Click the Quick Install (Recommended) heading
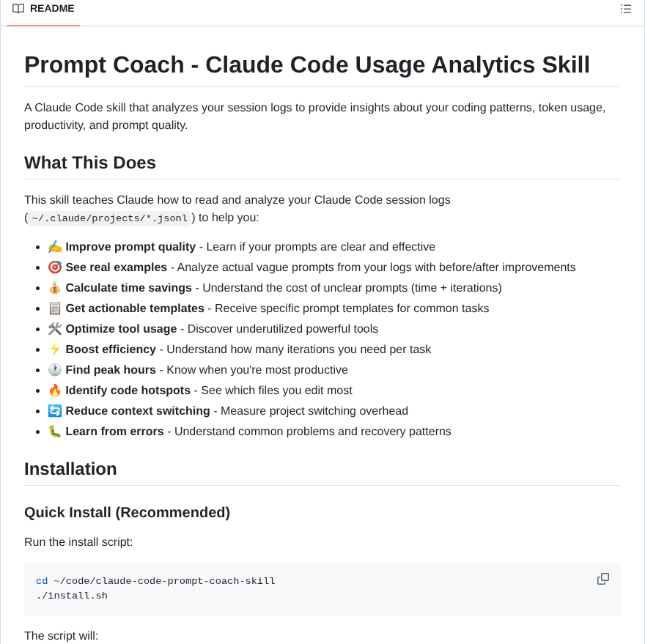This screenshot has height=644, width=645. point(127,512)
